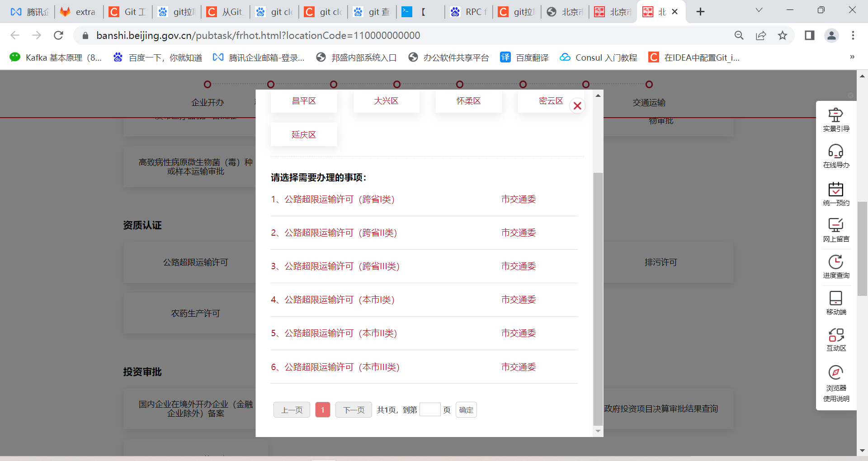
Task: Select 昌平区 district
Action: (304, 101)
